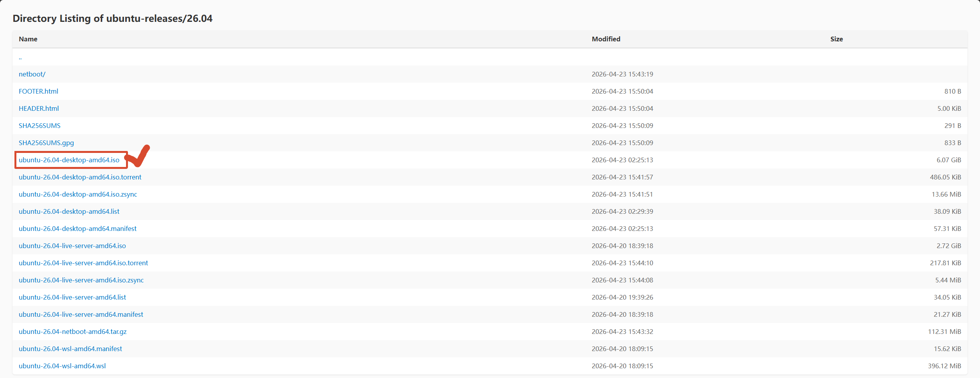Open the netboot/ folder

pos(32,74)
